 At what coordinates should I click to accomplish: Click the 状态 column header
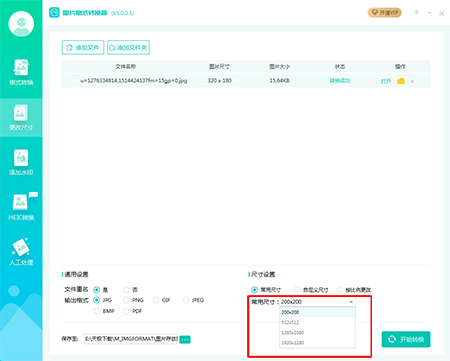(x=340, y=67)
